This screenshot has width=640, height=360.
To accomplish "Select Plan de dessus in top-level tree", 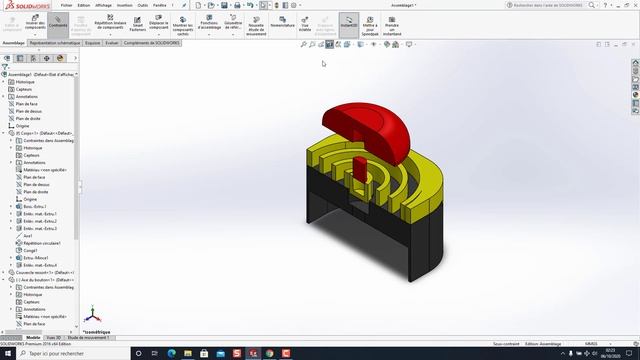I will pos(29,111).
